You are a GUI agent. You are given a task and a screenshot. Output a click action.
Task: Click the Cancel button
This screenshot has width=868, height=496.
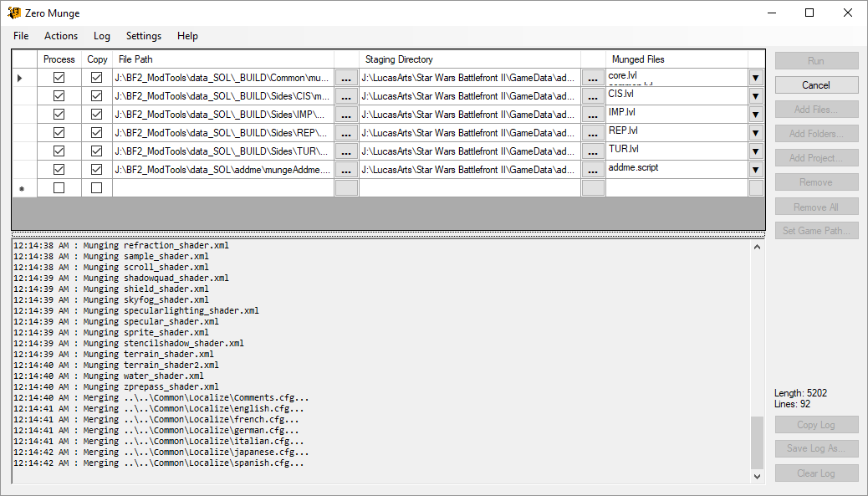tap(816, 85)
